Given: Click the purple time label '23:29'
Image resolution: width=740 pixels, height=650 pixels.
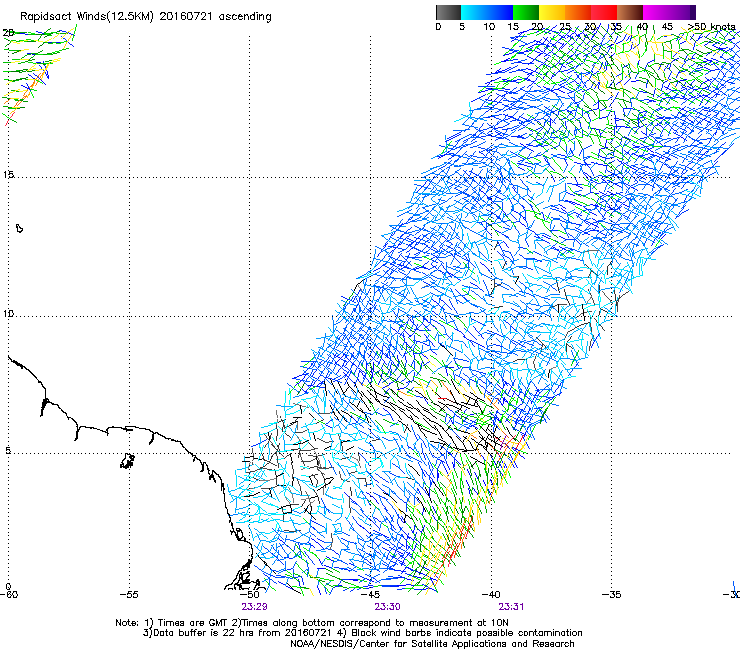Looking at the screenshot, I should [x=254, y=607].
